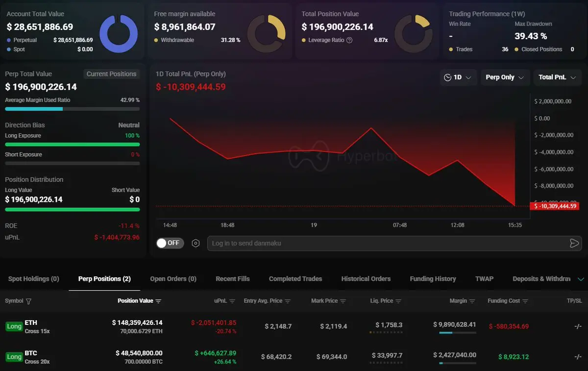Screen dimensions: 588x371
Task: Toggle the danmaku OFF switch
Action: pos(170,243)
